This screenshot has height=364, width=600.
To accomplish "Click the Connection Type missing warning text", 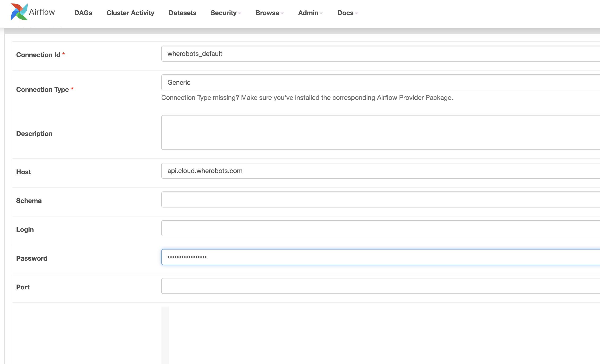I will coord(307,97).
